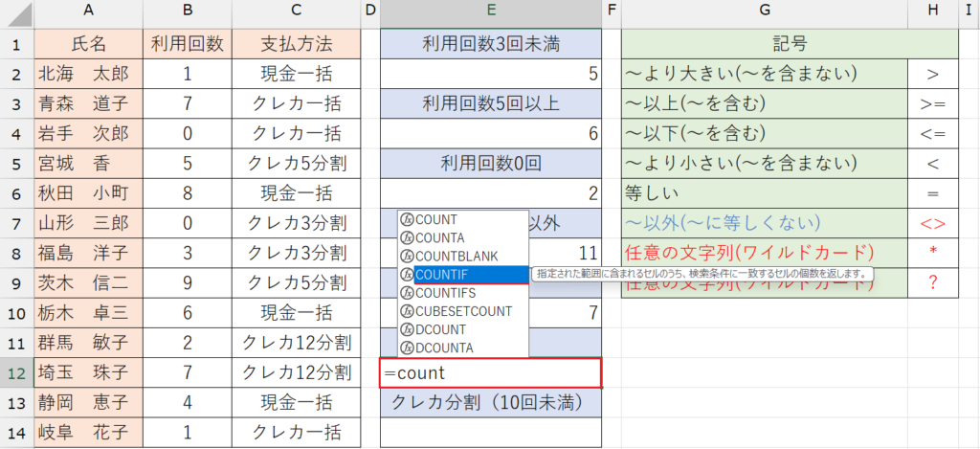980x449 pixels.
Task: Click クレカ12分割 in 群馬 敏子 row
Action: [x=297, y=344]
